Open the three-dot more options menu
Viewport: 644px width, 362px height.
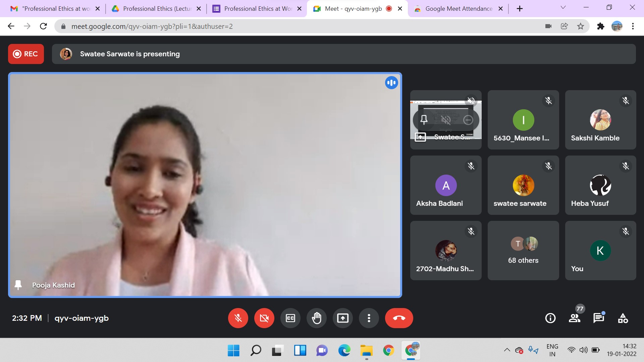(369, 318)
